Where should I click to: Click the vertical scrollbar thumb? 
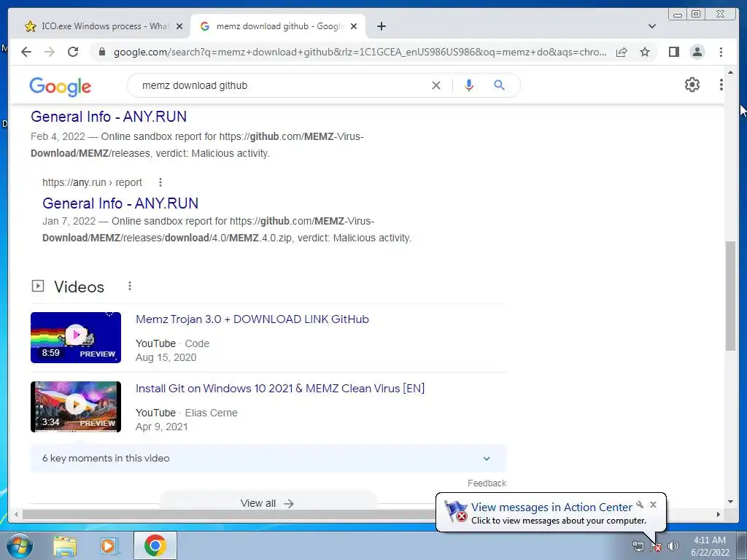pyautogui.click(x=730, y=296)
